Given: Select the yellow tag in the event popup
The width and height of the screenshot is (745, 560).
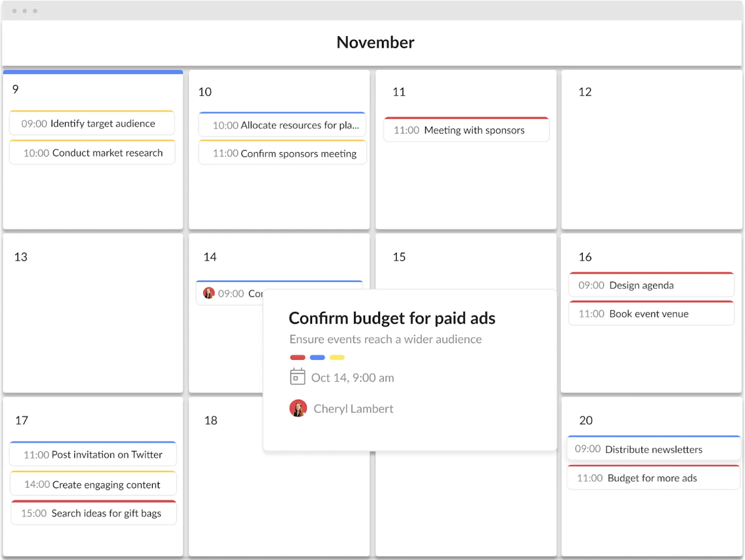Looking at the screenshot, I should click(x=338, y=357).
